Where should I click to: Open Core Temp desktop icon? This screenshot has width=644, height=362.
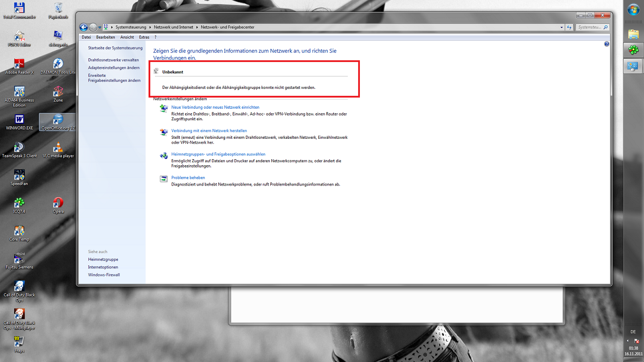pos(19,234)
